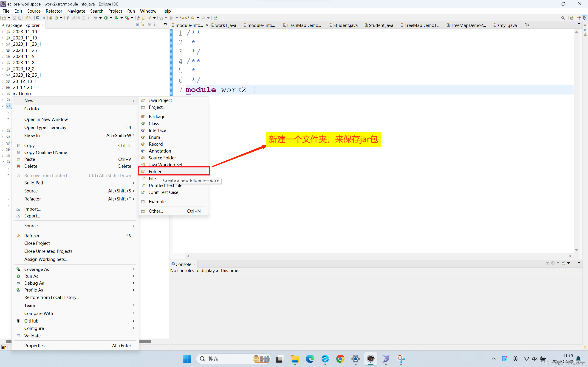Open the Open Type tool in the toolbar
Viewport: 588px width, 367px height.
point(68,18)
